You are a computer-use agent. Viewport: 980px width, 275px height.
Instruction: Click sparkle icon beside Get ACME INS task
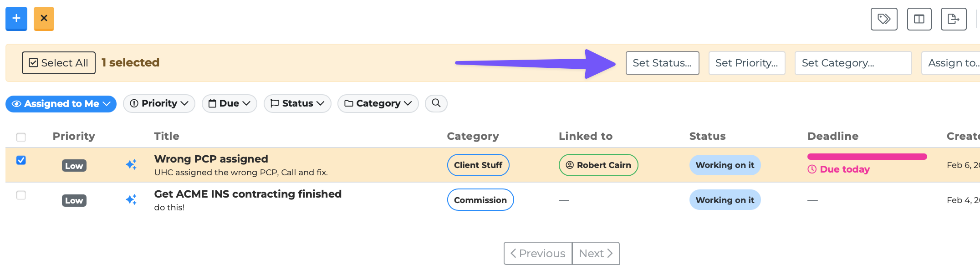click(131, 200)
